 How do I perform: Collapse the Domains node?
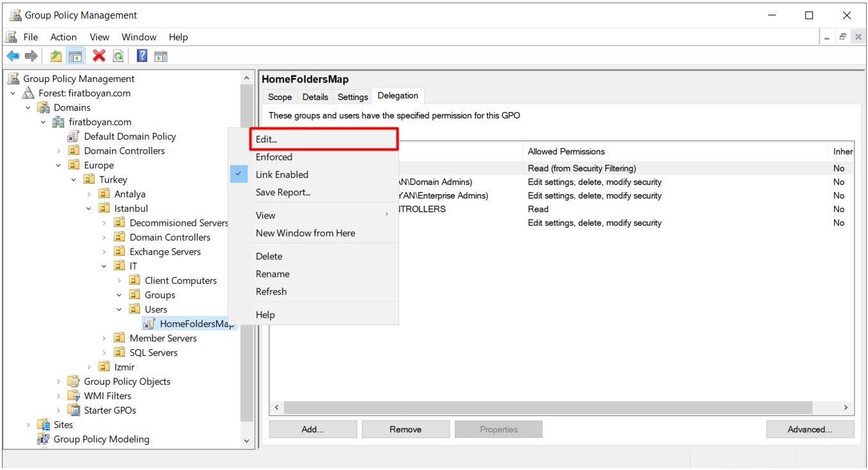[x=29, y=108]
